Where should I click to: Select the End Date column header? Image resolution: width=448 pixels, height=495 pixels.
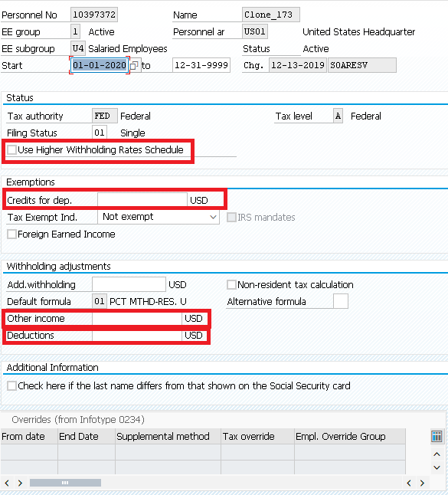click(87, 436)
